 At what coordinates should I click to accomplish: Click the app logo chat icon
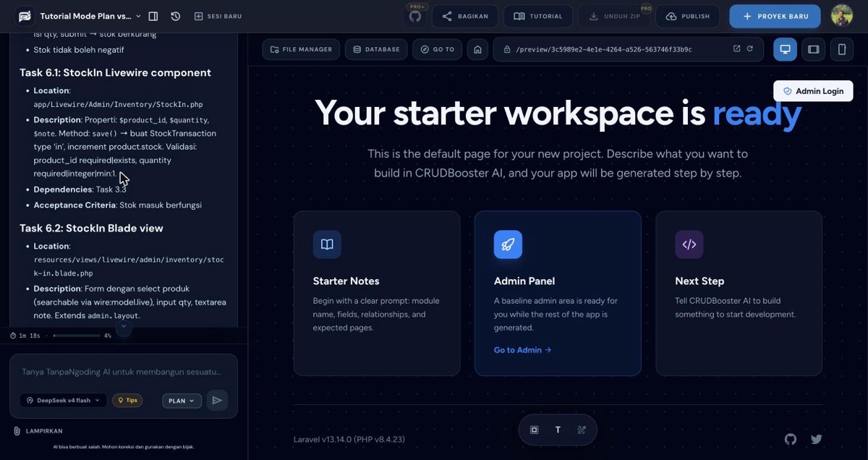[25, 16]
